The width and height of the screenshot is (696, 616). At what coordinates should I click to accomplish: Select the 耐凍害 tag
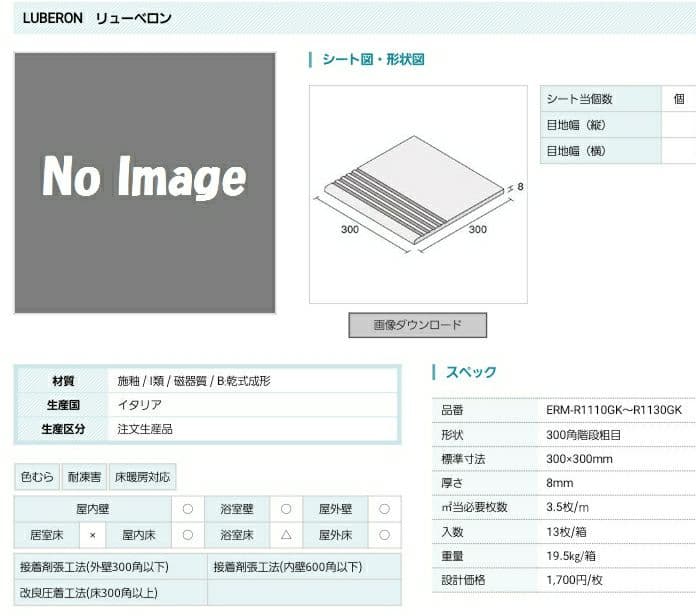click(x=85, y=477)
